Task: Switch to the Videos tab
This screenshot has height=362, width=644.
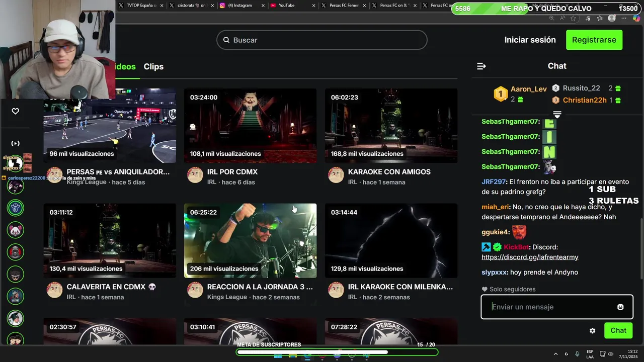Action: pyautogui.click(x=125, y=66)
